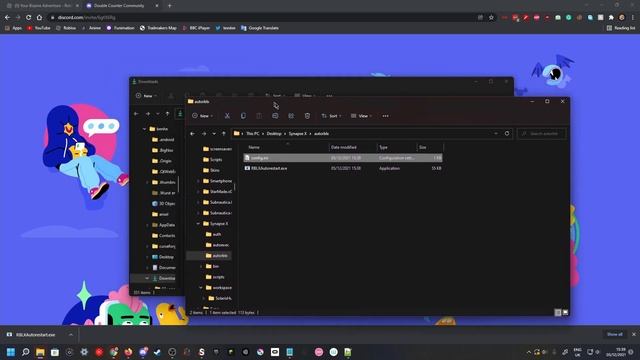Reload the Chrome page
Screen dimensions: 640x360
(29, 18)
